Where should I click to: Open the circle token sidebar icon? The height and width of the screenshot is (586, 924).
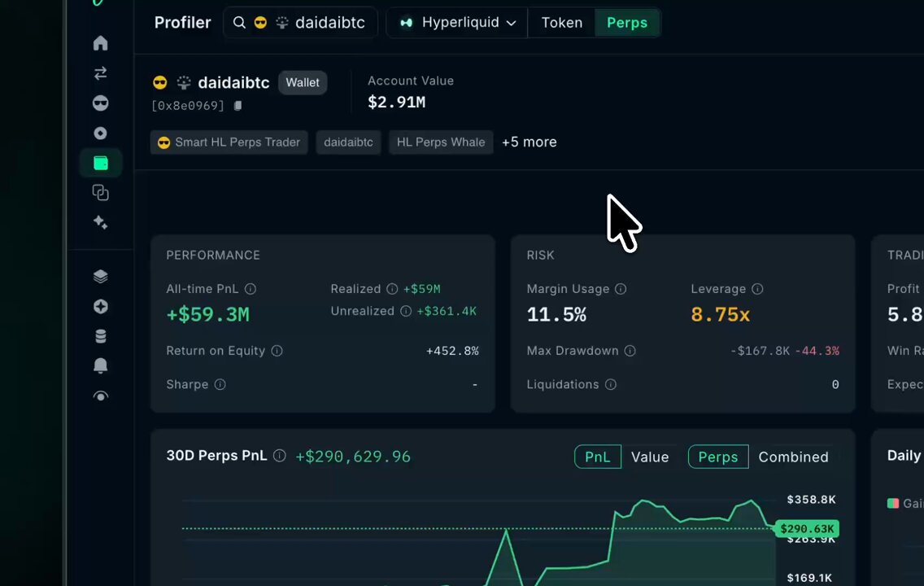[x=101, y=133]
